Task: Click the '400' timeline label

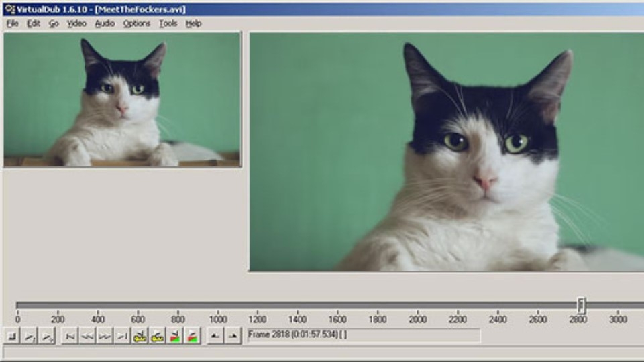Action: pos(98,319)
